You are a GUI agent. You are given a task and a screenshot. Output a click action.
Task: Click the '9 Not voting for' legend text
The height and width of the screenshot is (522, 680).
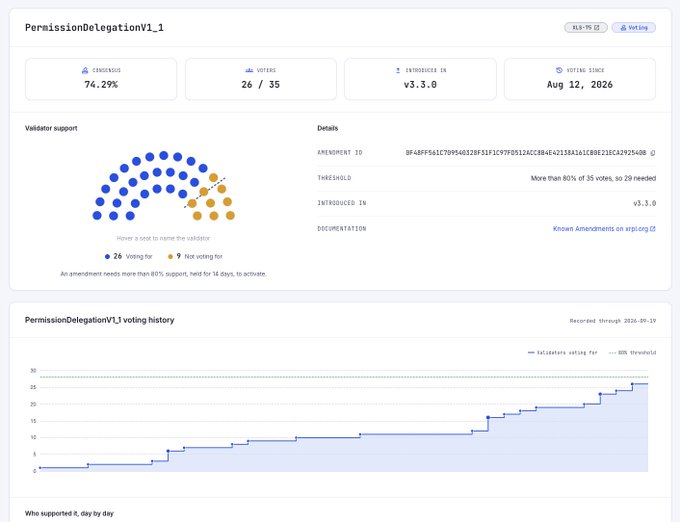click(199, 256)
